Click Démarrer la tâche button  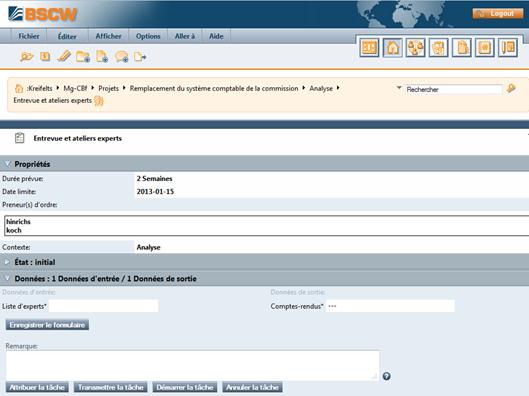pos(185,387)
